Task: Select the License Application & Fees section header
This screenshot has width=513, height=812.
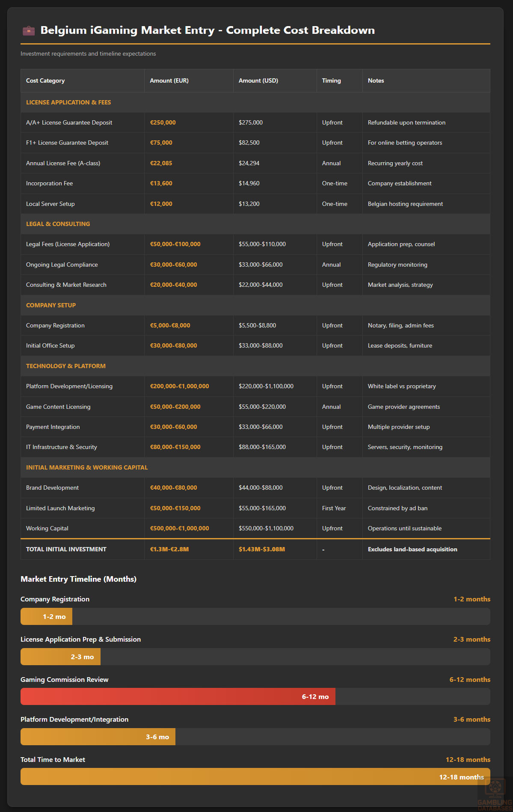Action: 68,102
